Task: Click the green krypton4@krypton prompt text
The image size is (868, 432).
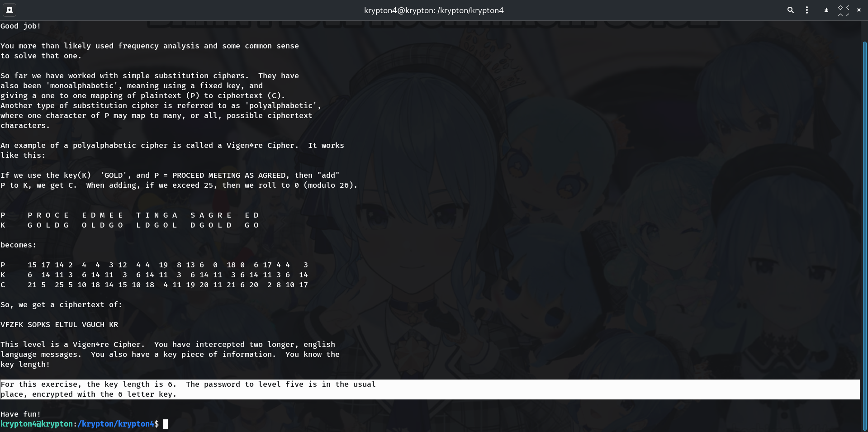Action: tap(36, 424)
